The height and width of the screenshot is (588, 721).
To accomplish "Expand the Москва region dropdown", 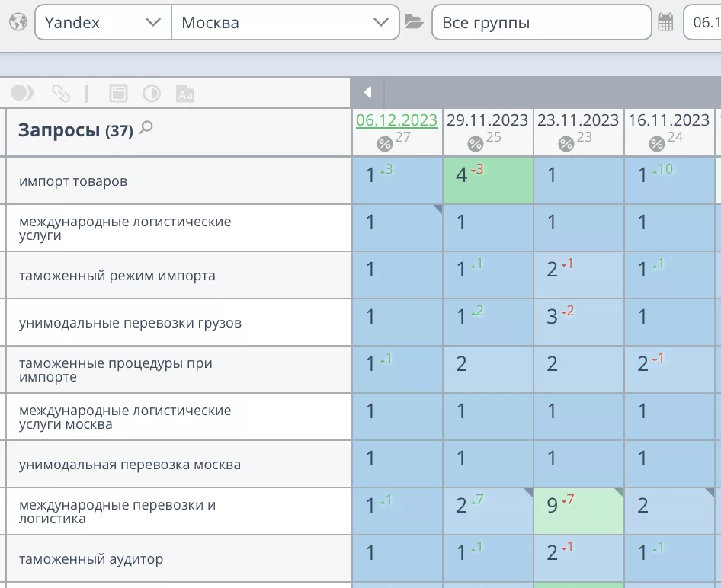I will click(x=285, y=23).
